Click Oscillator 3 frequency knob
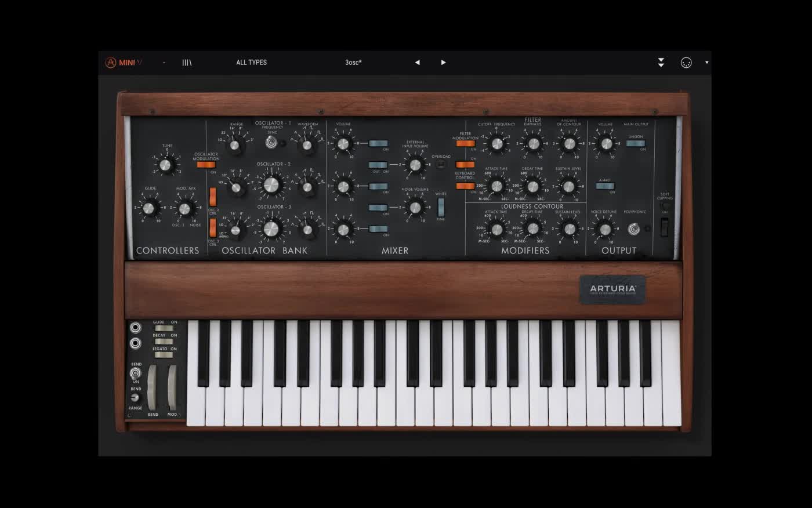The image size is (812, 508). click(271, 228)
